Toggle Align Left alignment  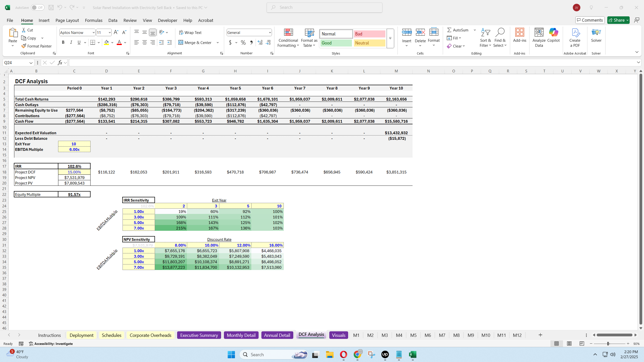[136, 42]
